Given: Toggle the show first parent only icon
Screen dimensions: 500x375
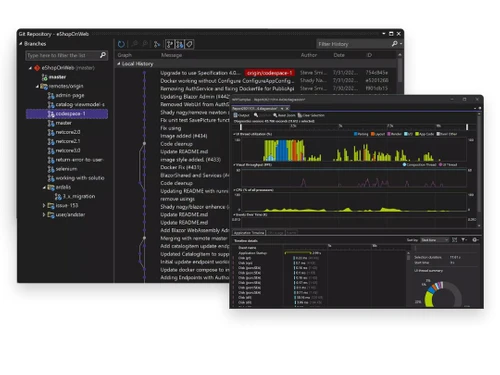Looking at the screenshot, I should click(170, 44).
